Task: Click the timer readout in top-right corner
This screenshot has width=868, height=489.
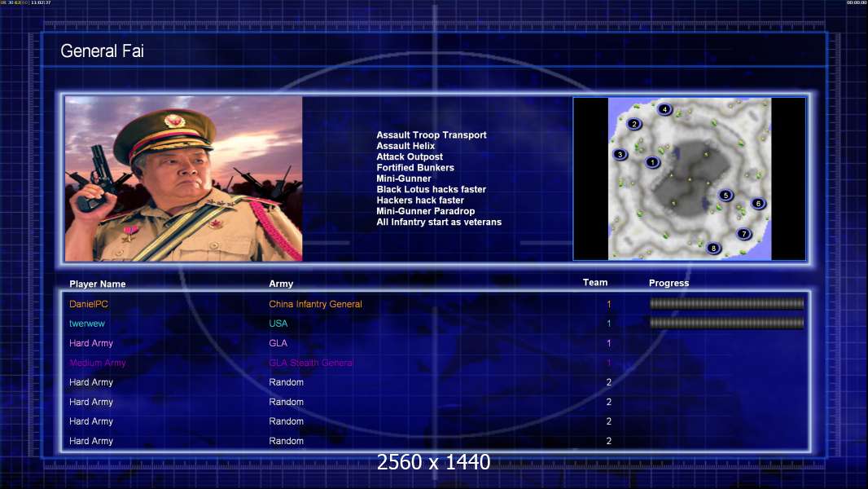Action: [857, 2]
